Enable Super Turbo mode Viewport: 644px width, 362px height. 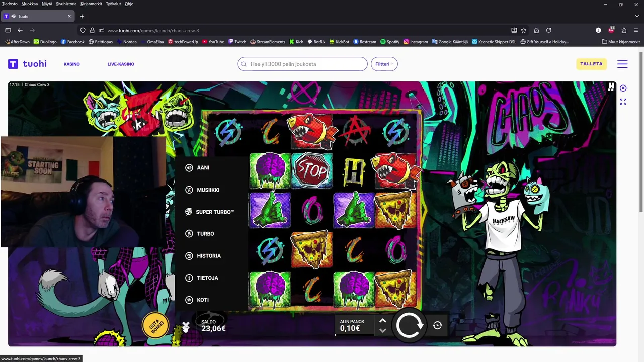(209, 212)
